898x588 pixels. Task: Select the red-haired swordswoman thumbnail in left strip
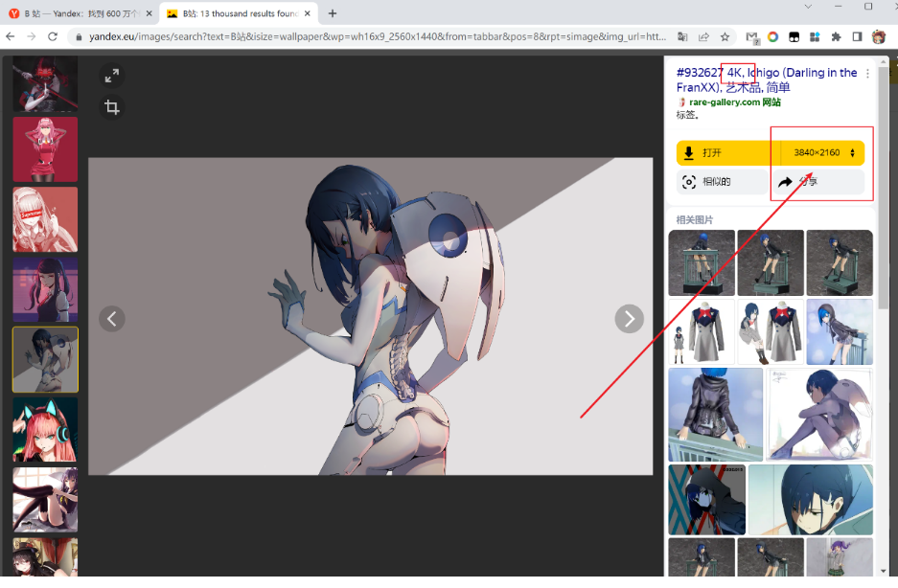click(45, 83)
